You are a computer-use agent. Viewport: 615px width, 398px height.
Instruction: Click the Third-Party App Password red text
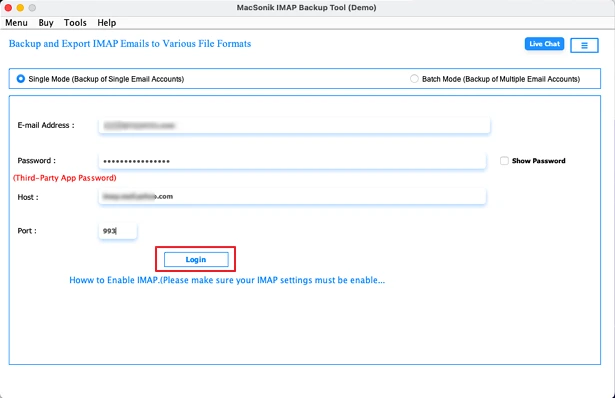point(65,178)
